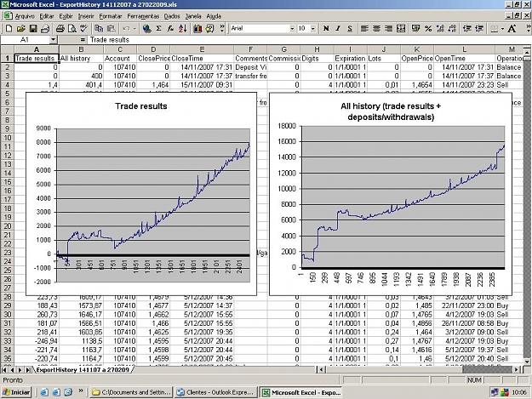The height and width of the screenshot is (399, 532).
Task: Go to the first sheet using the tab navigation arrow
Action: coord(4,369)
